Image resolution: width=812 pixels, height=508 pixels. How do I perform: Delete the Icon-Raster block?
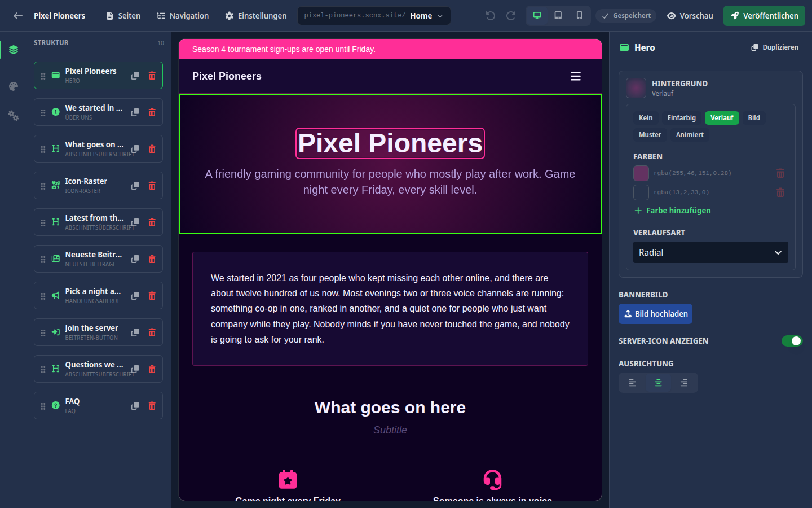(x=152, y=186)
